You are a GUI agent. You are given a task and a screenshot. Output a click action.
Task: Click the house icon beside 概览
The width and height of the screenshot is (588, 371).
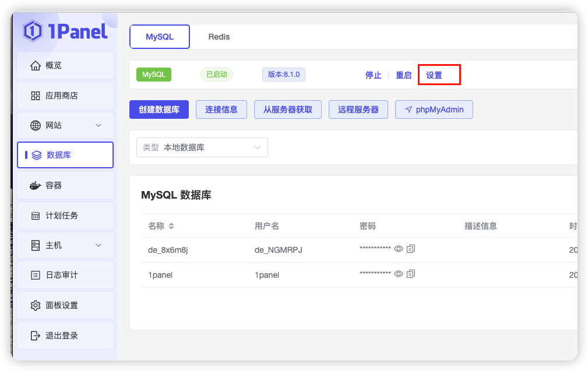click(x=36, y=66)
